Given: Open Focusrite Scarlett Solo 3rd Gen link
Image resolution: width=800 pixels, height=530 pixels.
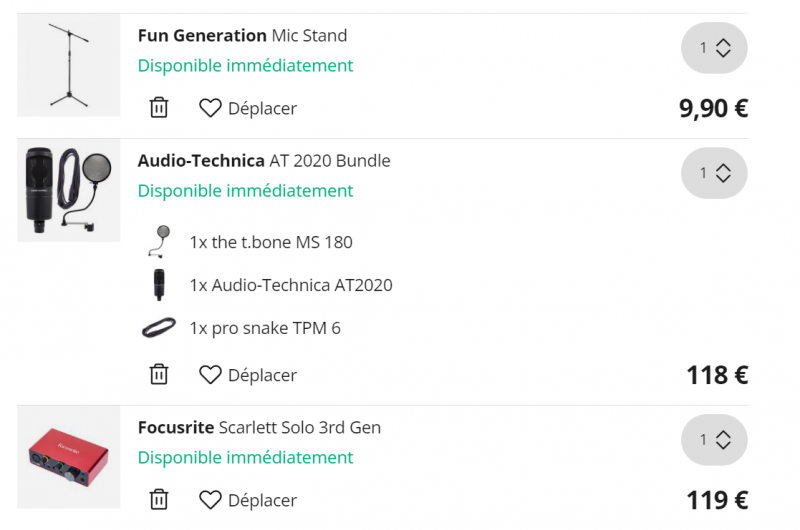Looking at the screenshot, I should click(259, 428).
